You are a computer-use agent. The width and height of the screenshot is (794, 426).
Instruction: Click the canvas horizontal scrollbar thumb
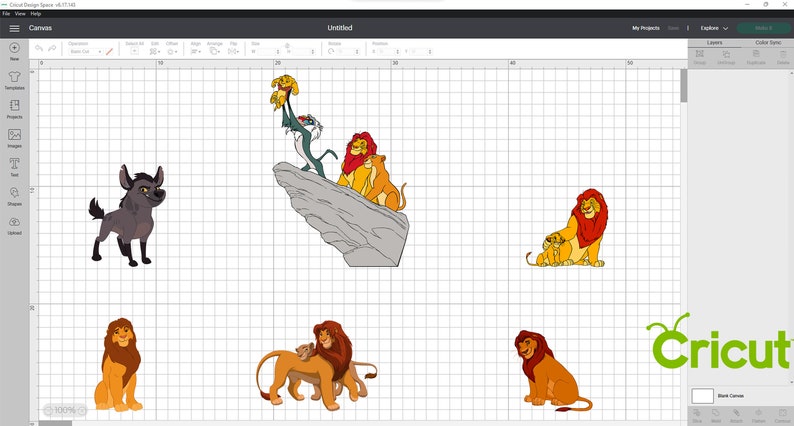click(x=56, y=423)
